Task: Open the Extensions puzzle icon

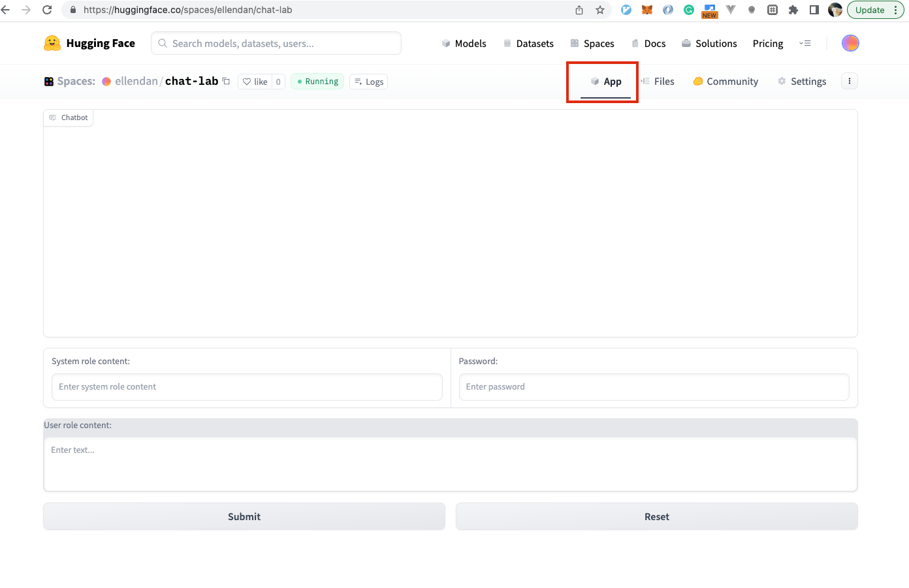Action: [x=793, y=10]
